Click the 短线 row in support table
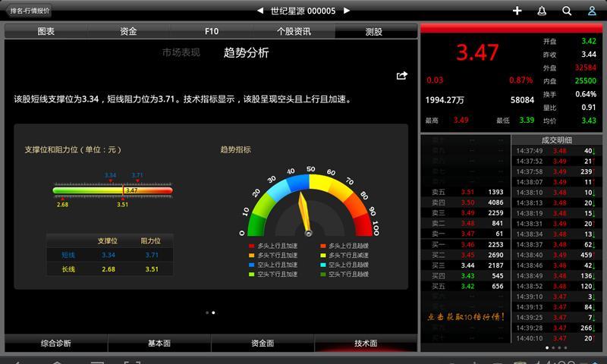Image resolution: width=607 pixels, height=364 pixels. (109, 255)
